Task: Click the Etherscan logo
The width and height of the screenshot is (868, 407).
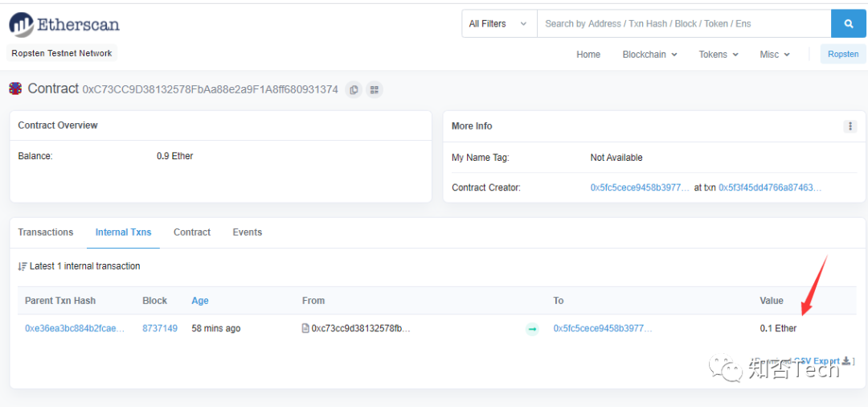Action: 64,24
